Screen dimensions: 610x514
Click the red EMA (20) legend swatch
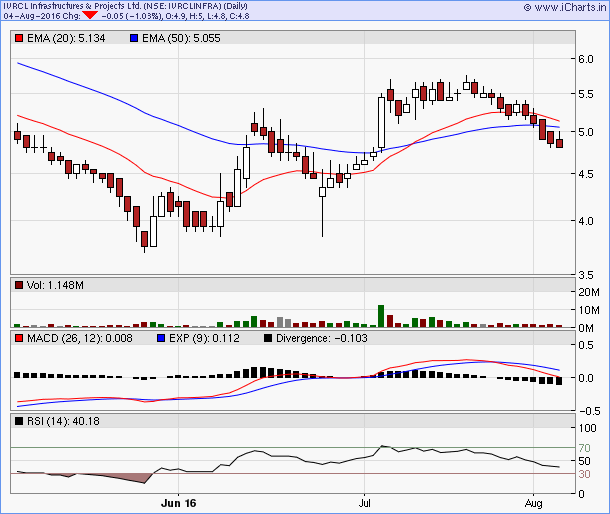[x=19, y=38]
